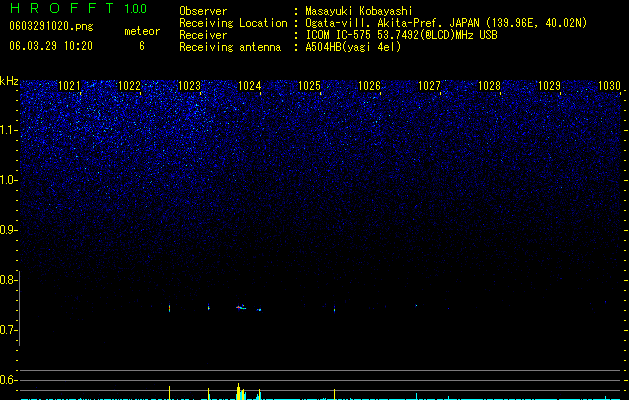Click the 0.6 kHz frequency label
The width and height of the screenshot is (629, 400).
pos(8,380)
